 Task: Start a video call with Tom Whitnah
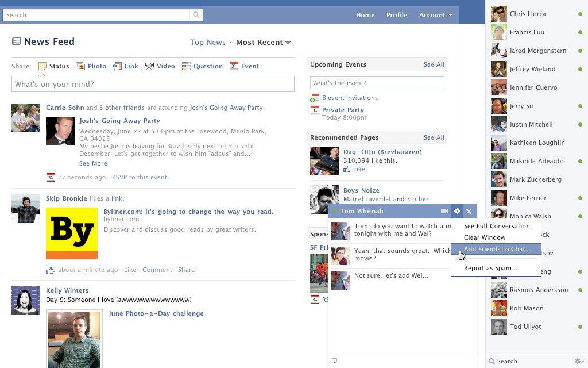(444, 211)
